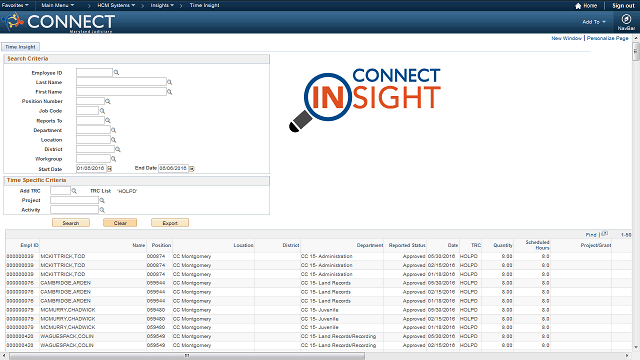The height and width of the screenshot is (360, 640).
Task: Open Employee ID lookup magnifier
Action: pyautogui.click(x=116, y=73)
